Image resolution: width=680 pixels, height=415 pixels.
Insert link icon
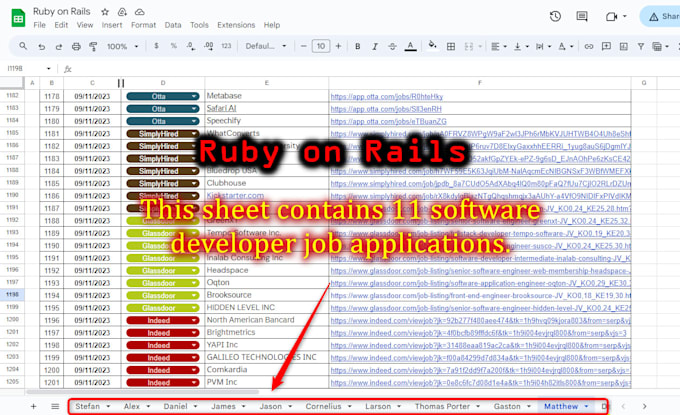[588, 46]
